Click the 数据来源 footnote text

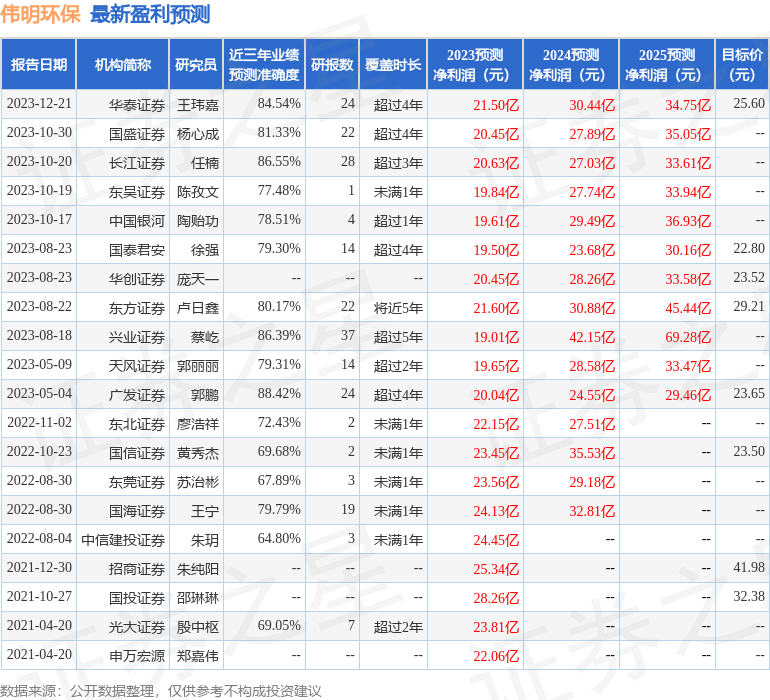[x=161, y=691]
